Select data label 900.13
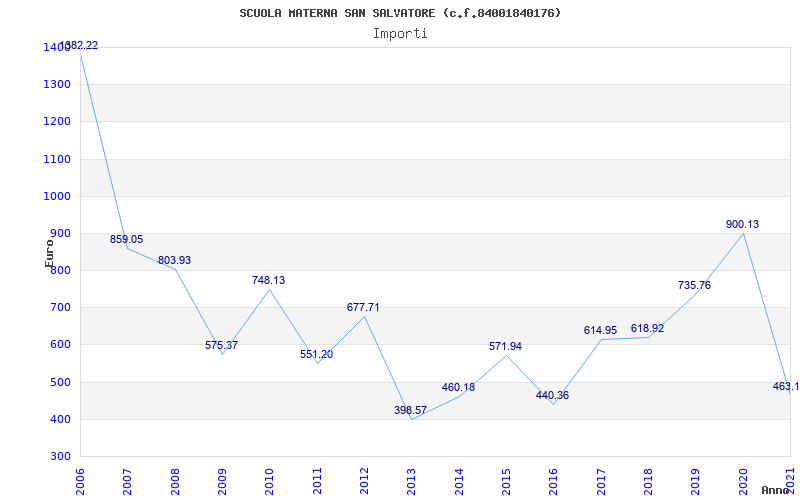The height and width of the screenshot is (500, 800). (x=742, y=224)
